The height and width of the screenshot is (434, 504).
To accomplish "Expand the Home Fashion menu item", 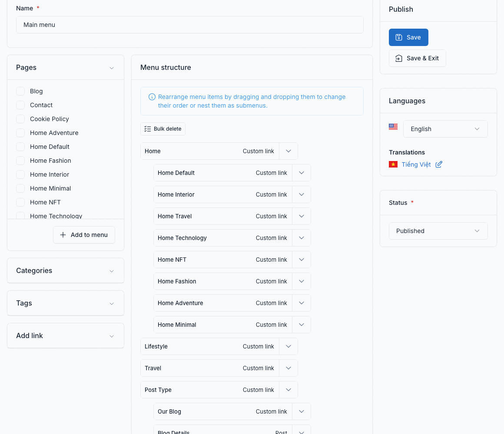I will [x=301, y=282].
